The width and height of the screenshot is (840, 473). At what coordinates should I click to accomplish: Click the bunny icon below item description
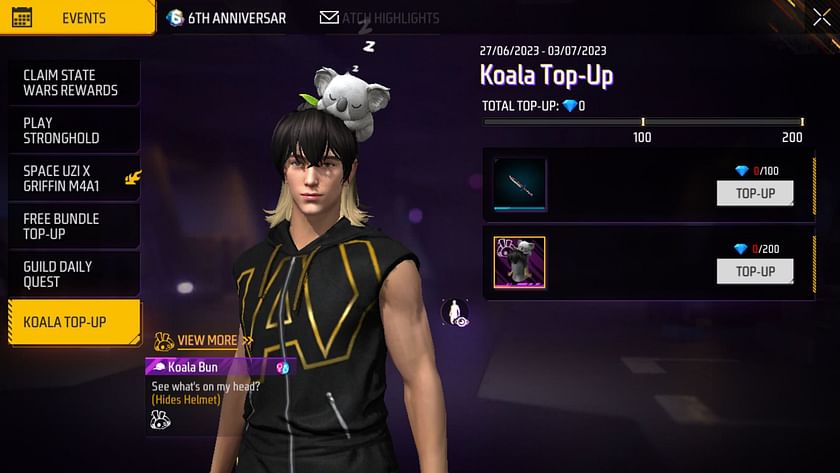pos(160,420)
